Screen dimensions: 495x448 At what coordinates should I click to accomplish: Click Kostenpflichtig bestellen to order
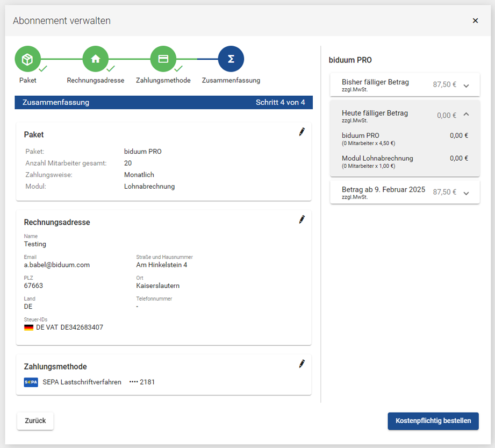click(433, 421)
